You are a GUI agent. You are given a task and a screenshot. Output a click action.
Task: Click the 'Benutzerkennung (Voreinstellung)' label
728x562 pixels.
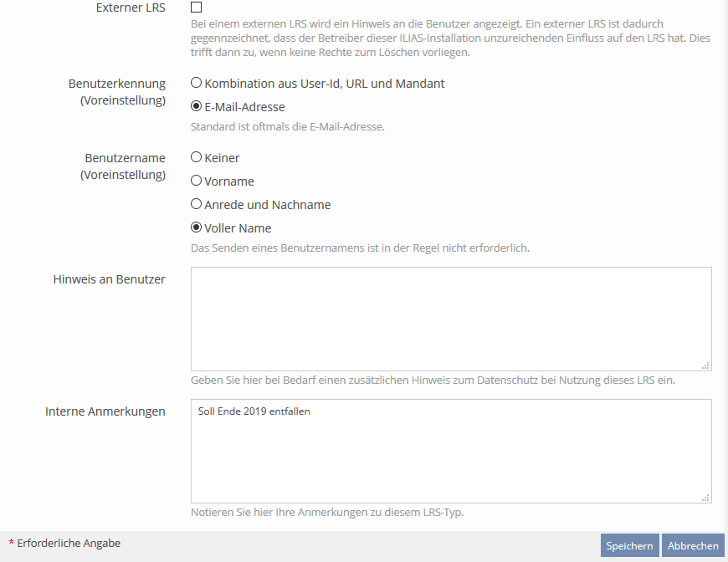[x=117, y=92]
